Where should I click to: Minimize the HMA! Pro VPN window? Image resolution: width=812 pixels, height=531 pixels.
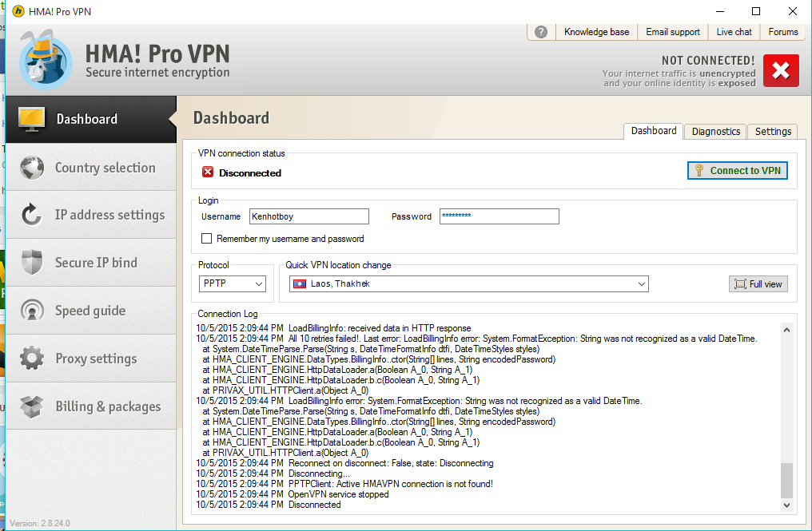[x=720, y=11]
